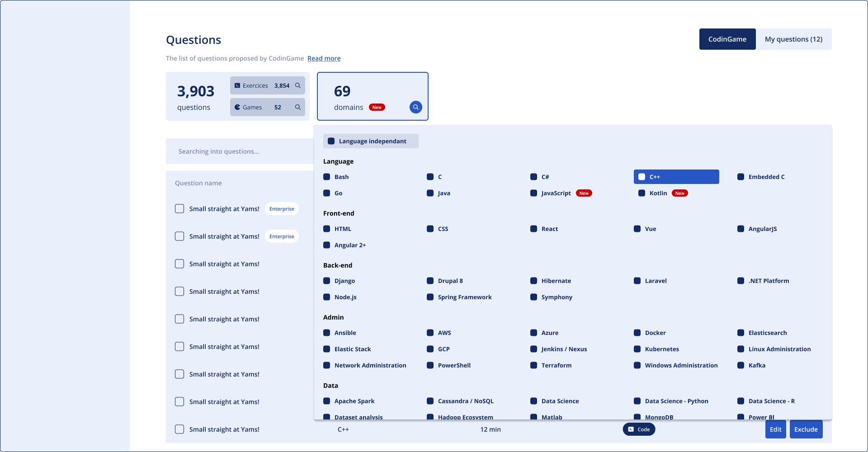Click the New badge next to JavaScript

(x=584, y=193)
